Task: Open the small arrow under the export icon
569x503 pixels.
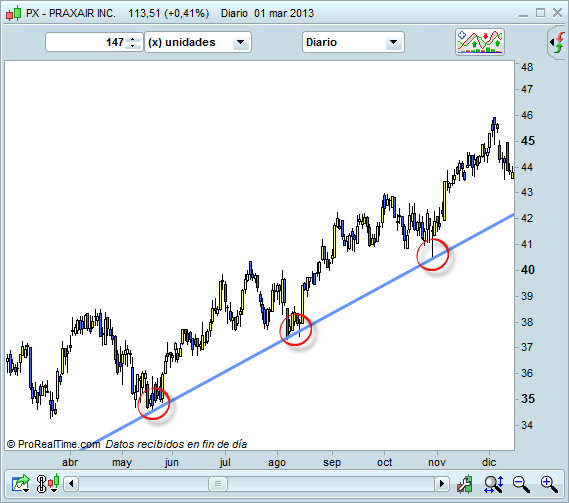Action: 26,490
